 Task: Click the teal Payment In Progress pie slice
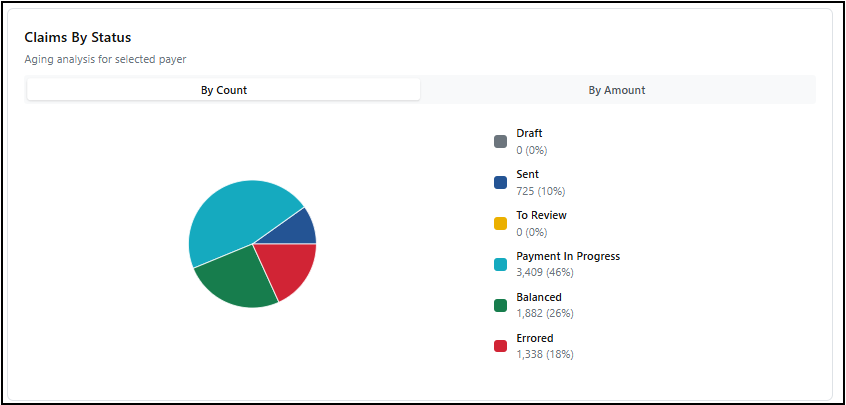pyautogui.click(x=232, y=217)
